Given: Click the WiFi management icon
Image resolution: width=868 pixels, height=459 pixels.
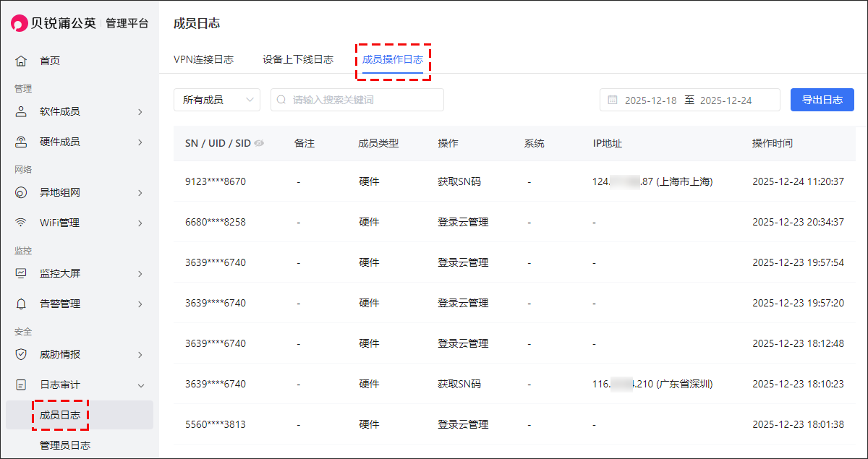Looking at the screenshot, I should point(21,223).
